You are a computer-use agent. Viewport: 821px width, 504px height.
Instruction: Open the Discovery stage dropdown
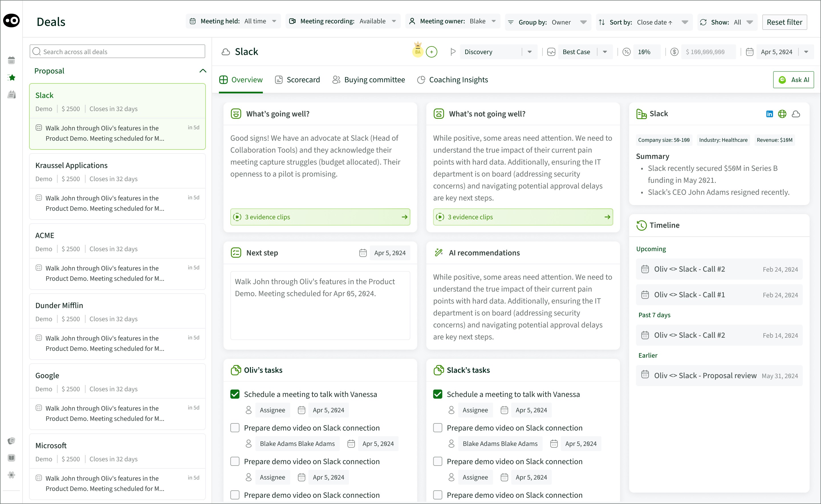pyautogui.click(x=529, y=52)
